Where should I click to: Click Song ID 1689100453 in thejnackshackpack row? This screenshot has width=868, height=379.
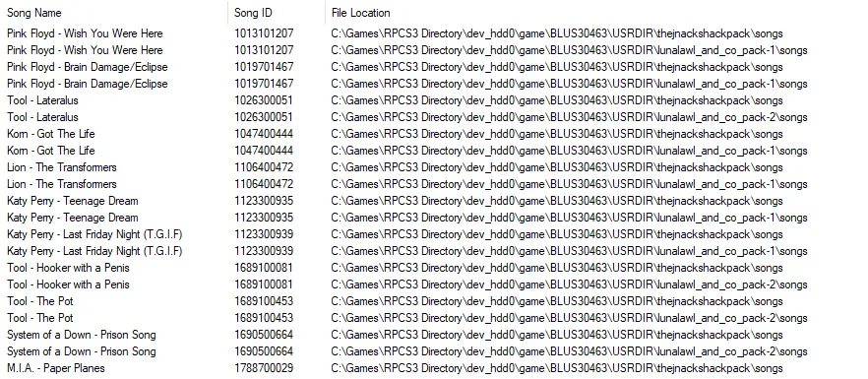pyautogui.click(x=264, y=301)
